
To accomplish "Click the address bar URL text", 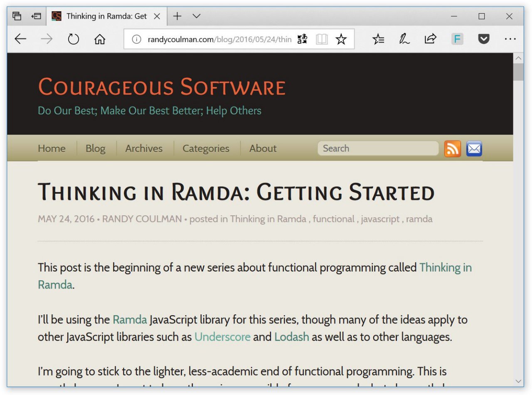I will [x=219, y=39].
